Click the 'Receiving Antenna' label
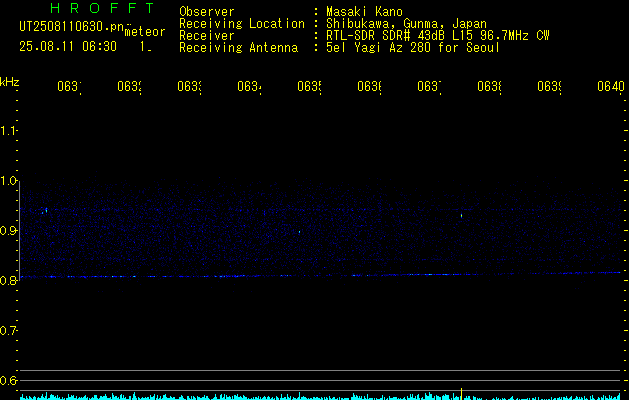The height and width of the screenshot is (400, 629). point(239,48)
